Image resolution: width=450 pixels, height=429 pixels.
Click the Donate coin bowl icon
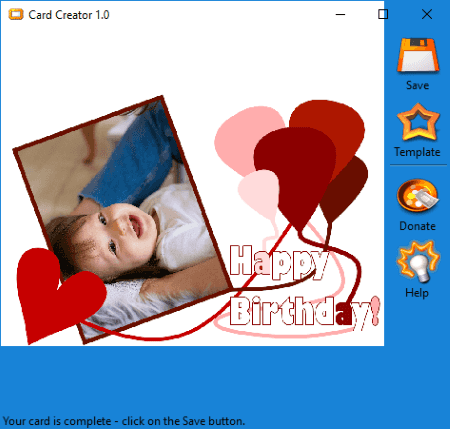click(418, 196)
